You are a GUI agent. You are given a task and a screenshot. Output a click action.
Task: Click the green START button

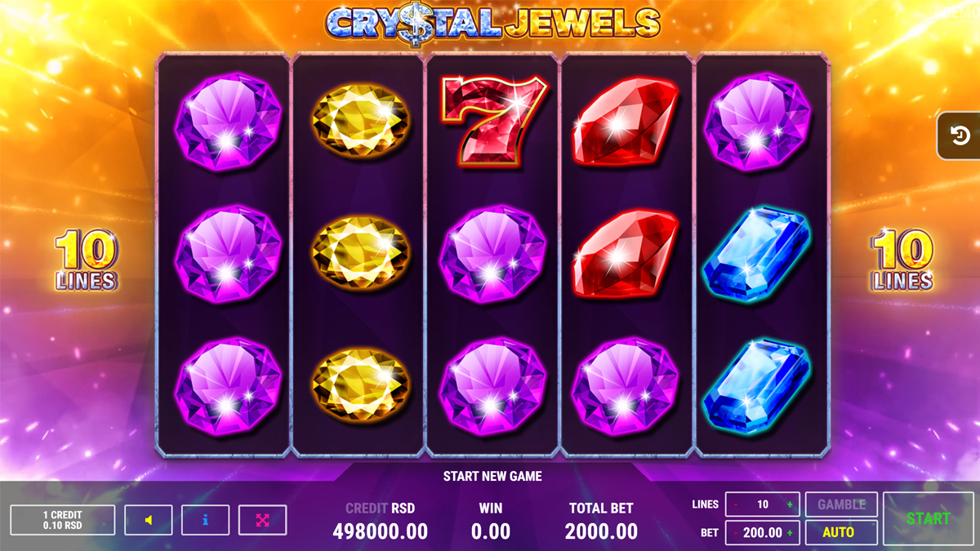[x=928, y=518]
